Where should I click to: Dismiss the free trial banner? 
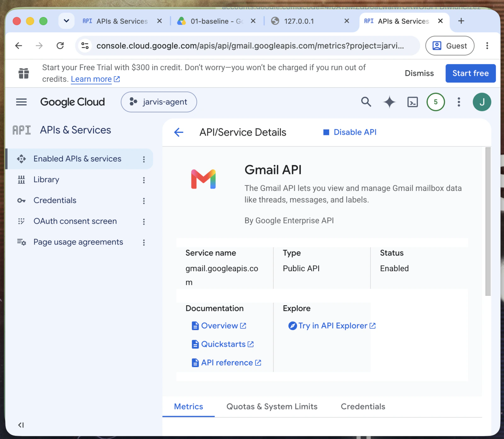[419, 73]
